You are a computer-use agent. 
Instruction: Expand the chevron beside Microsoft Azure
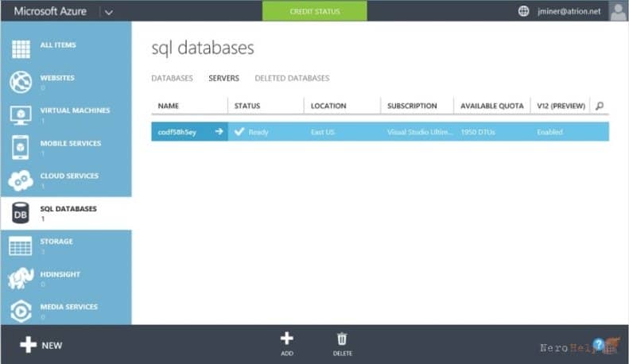(108, 12)
